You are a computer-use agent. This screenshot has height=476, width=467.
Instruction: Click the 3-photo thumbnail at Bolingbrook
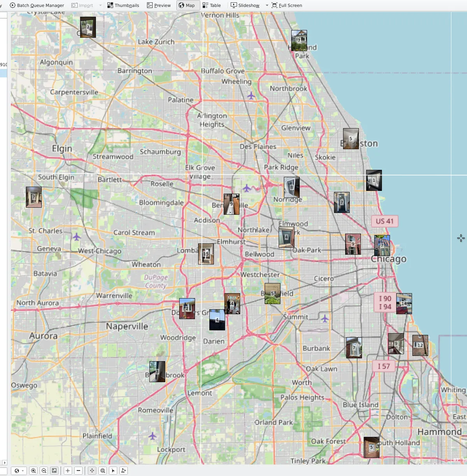click(x=157, y=372)
